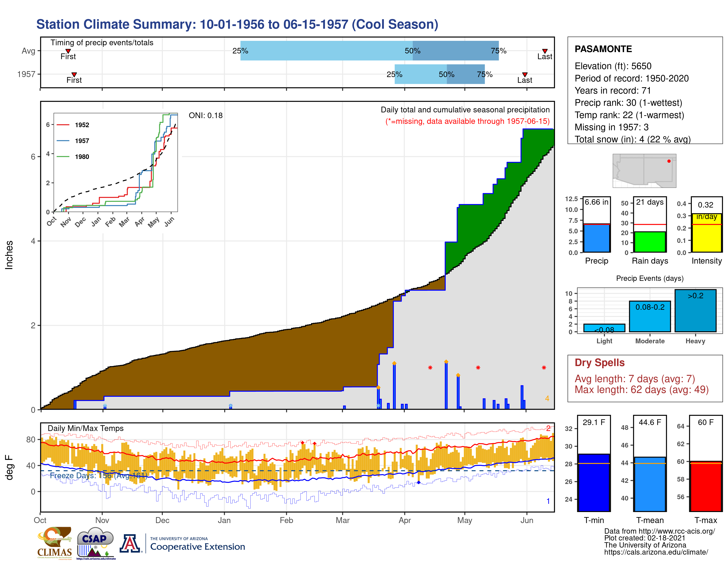Click the green Rain days bar
Screen dimensions: 728x563
[650, 242]
